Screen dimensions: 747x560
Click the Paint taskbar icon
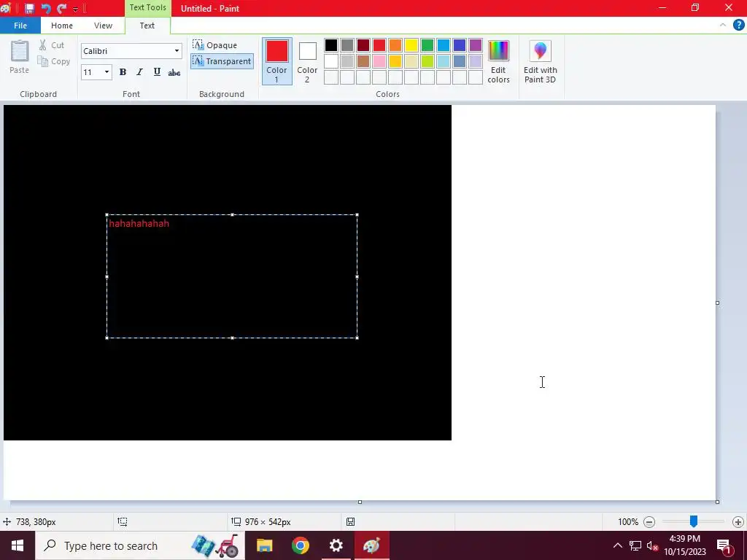click(371, 545)
